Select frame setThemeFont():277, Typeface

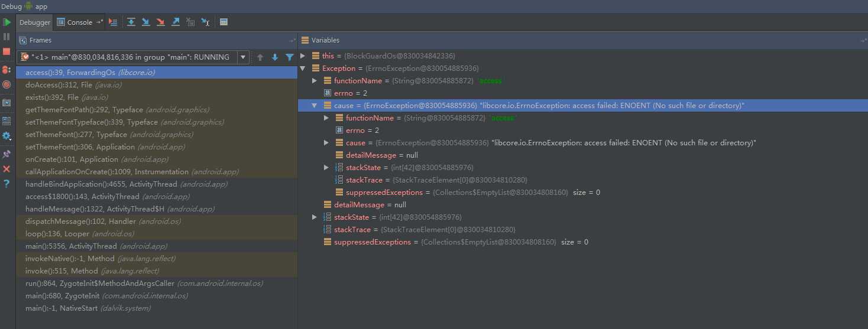pyautogui.click(x=157, y=134)
